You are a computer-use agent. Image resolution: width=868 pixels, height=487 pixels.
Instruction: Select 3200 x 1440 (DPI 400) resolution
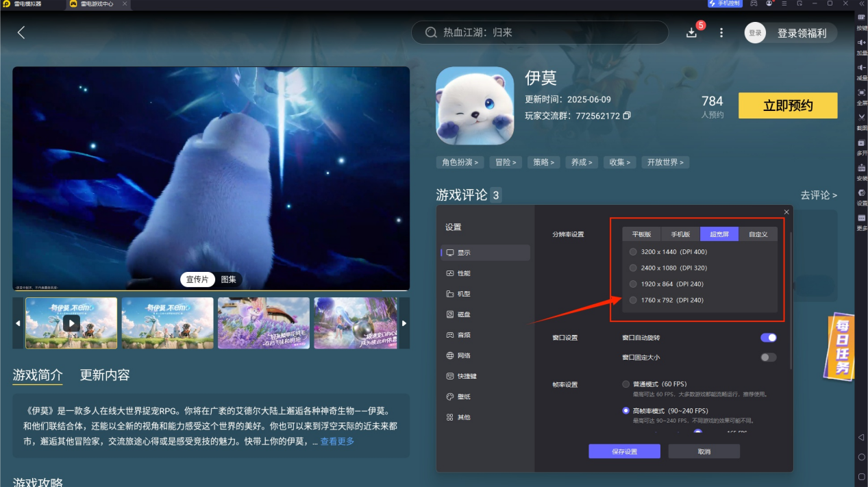tap(633, 252)
